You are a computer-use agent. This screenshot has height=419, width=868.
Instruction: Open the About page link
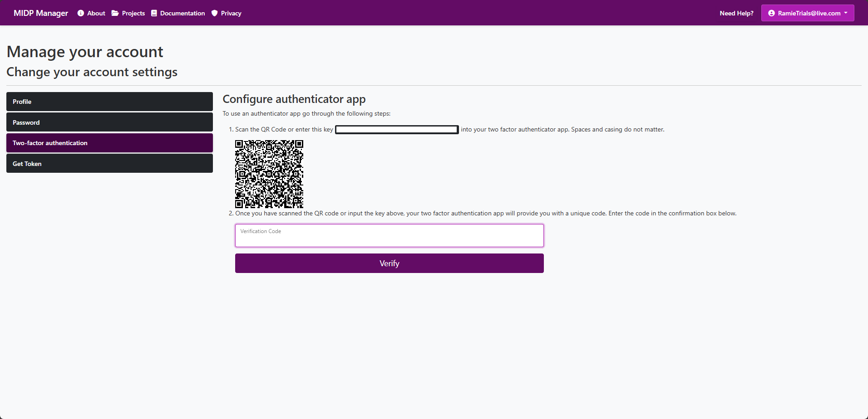96,13
